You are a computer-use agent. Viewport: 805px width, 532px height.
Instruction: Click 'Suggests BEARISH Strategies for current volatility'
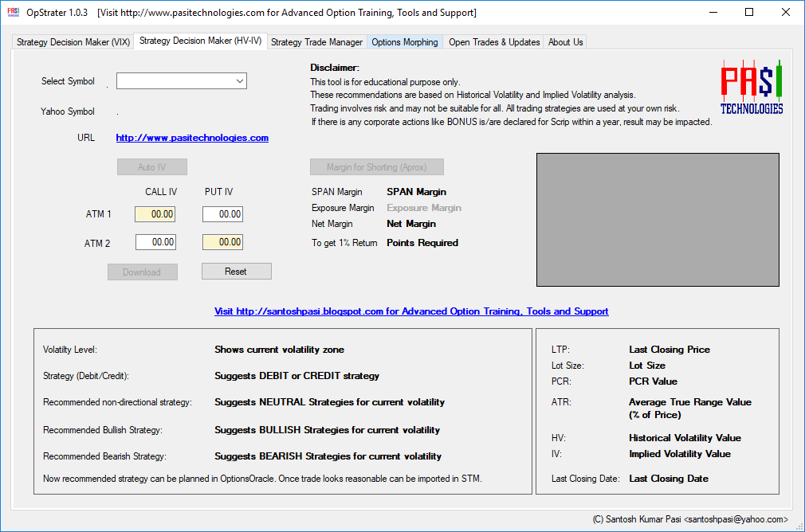[328, 456]
